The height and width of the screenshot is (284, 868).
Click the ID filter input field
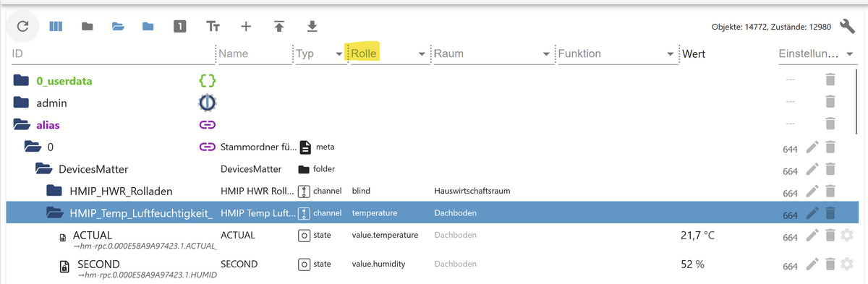112,54
